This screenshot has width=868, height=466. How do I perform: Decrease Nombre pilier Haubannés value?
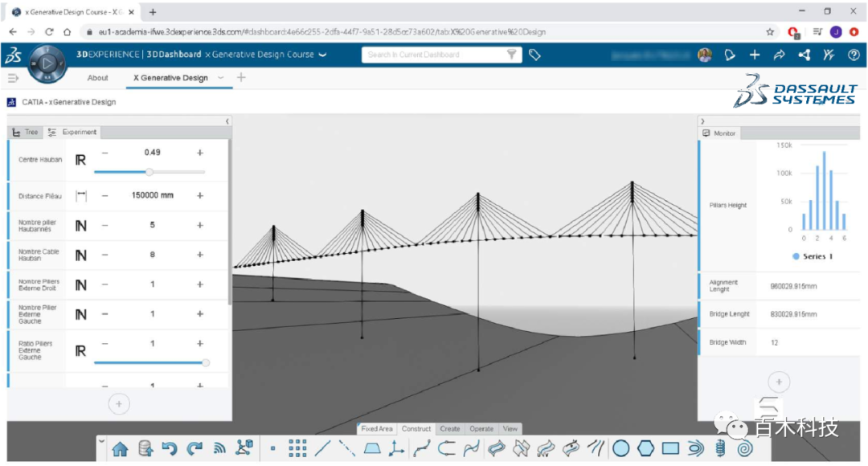104,225
